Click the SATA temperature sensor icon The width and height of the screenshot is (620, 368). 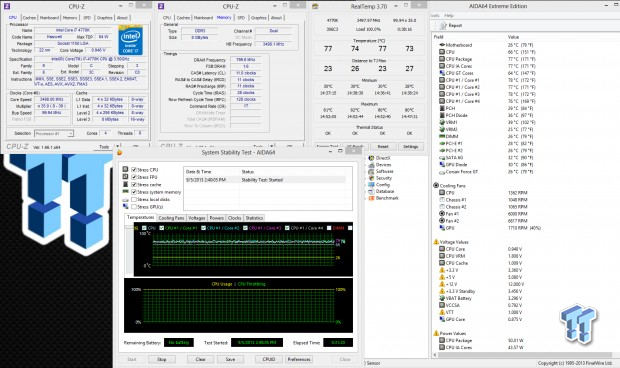coord(442,158)
